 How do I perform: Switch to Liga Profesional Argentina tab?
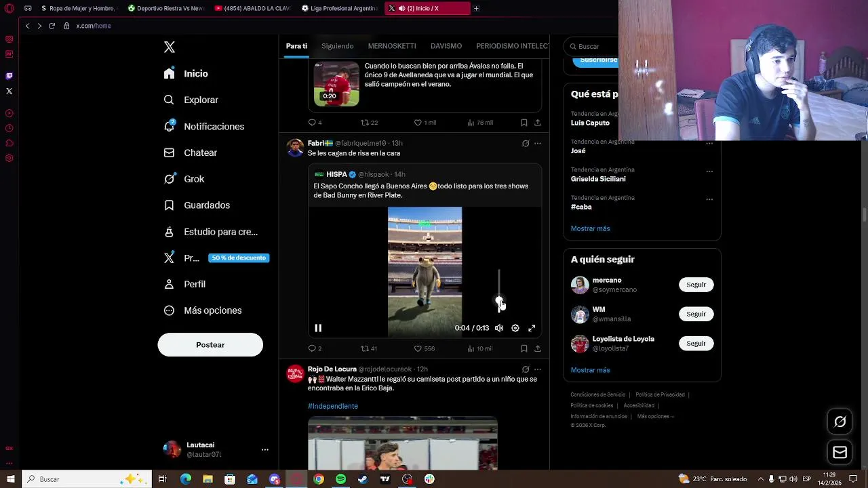(340, 8)
